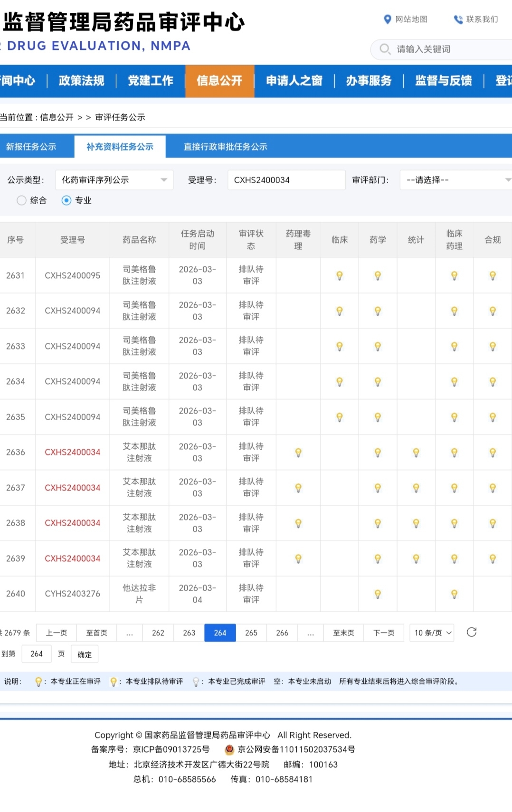Click the CXHS2400034 link in row 2637

72,488
